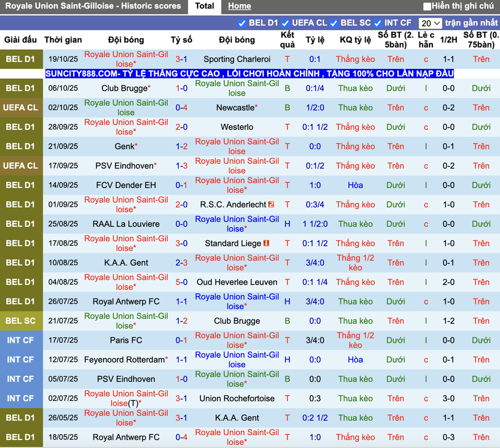Click the 0-3 half-time score on 18/05/25
The height and width of the screenshot is (448, 500).
448,437
